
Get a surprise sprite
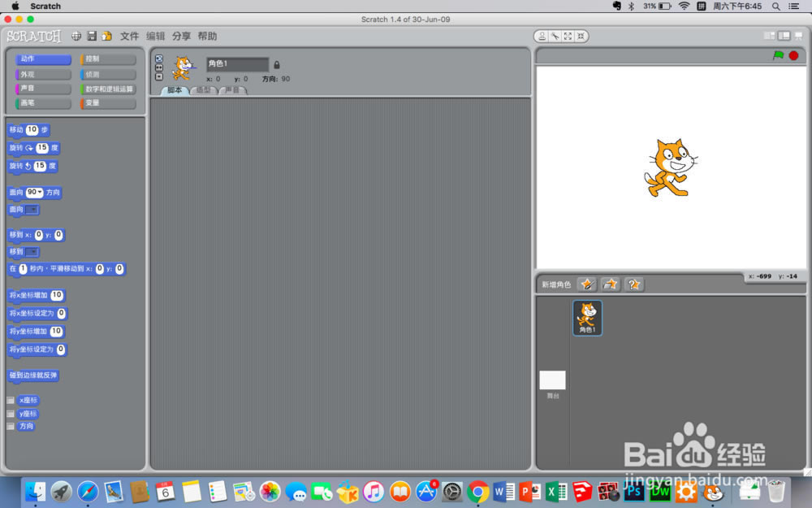(x=634, y=284)
